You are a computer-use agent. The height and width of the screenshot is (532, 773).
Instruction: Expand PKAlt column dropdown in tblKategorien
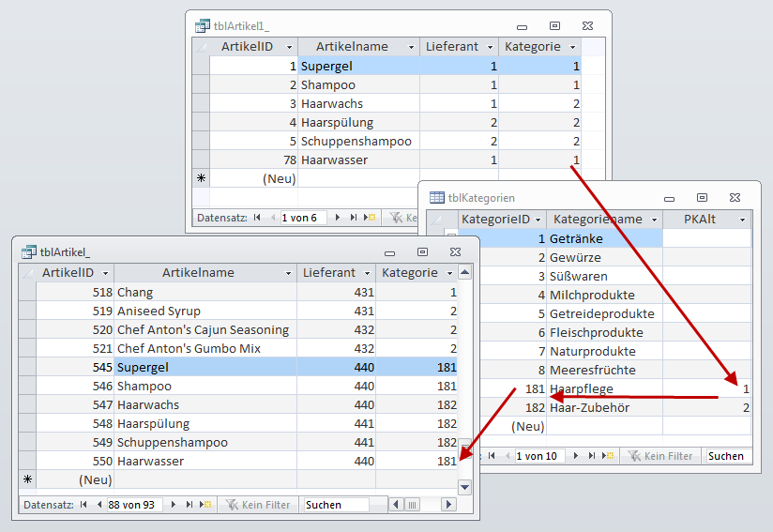pos(742,220)
